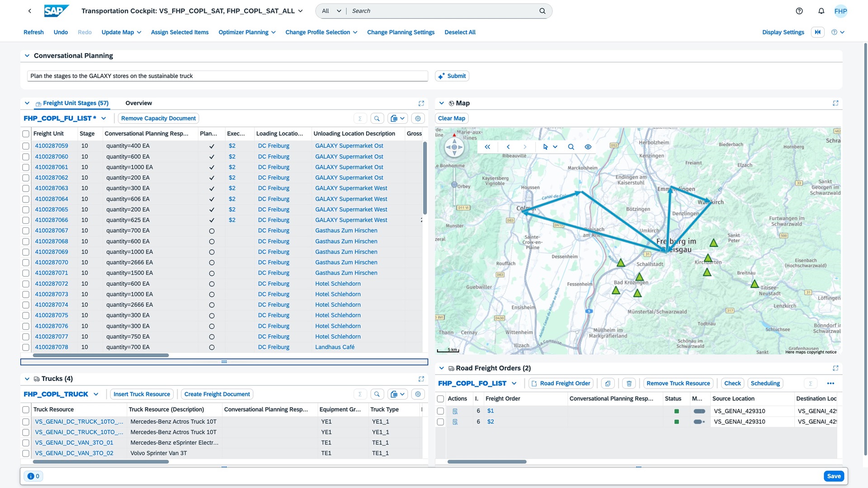The image size is (868, 488).
Task: Open Freight Unit Stages table settings gear
Action: click(x=418, y=118)
